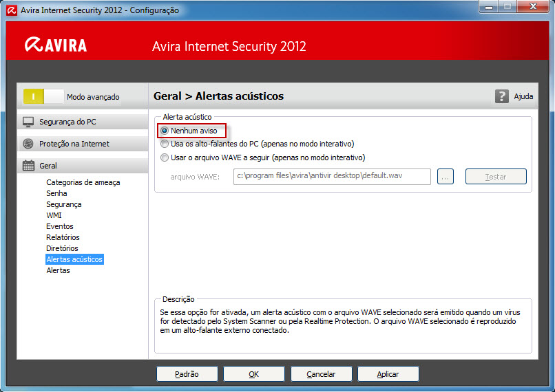555x392 pixels.
Task: Toggle the Modo avançado switch
Action: tap(43, 96)
